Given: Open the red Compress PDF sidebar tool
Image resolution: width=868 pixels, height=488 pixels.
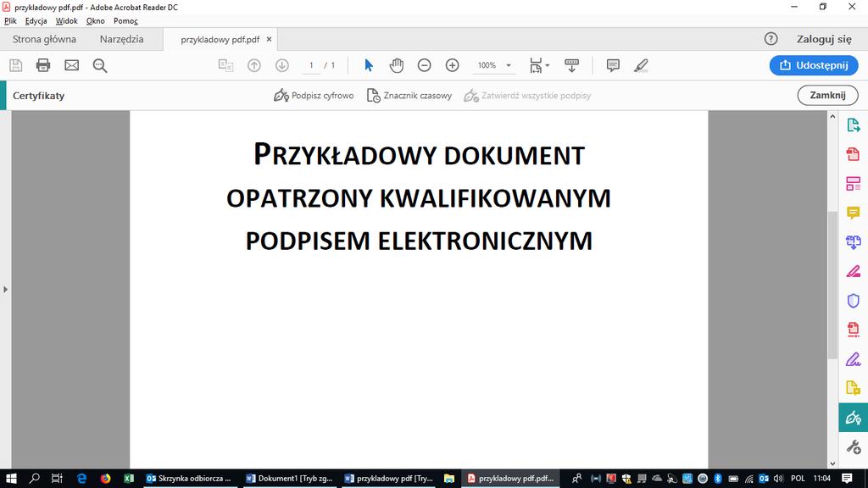Looking at the screenshot, I should (x=853, y=330).
